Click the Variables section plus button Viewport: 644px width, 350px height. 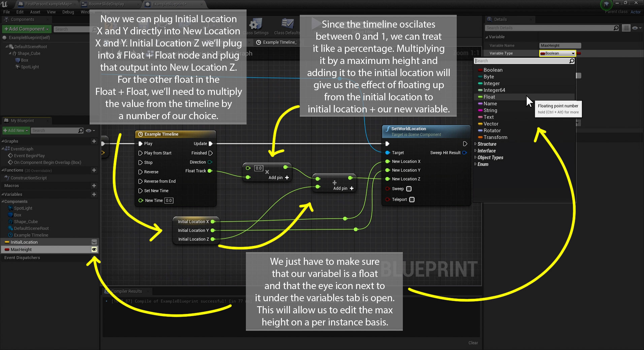[x=94, y=195]
